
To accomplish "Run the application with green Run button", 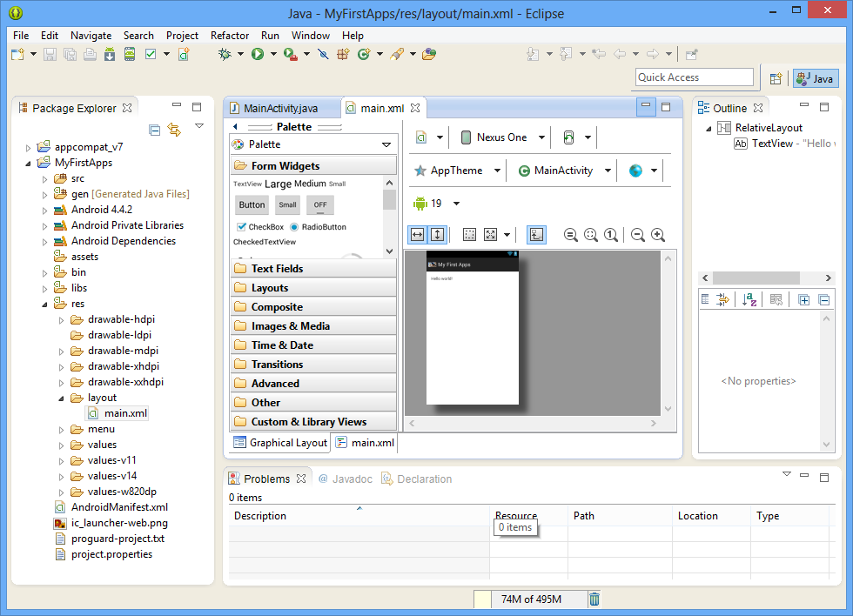I will point(258,54).
